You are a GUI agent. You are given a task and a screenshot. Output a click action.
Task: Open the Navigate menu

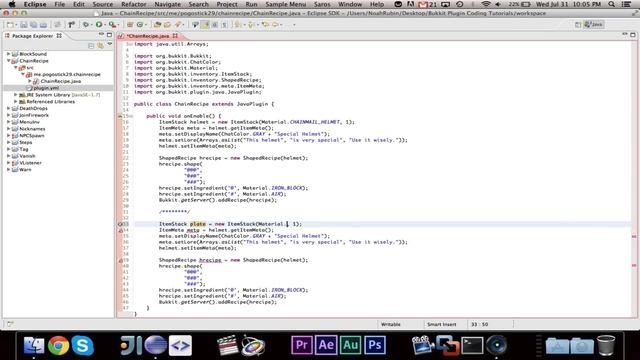pyautogui.click(x=167, y=4)
